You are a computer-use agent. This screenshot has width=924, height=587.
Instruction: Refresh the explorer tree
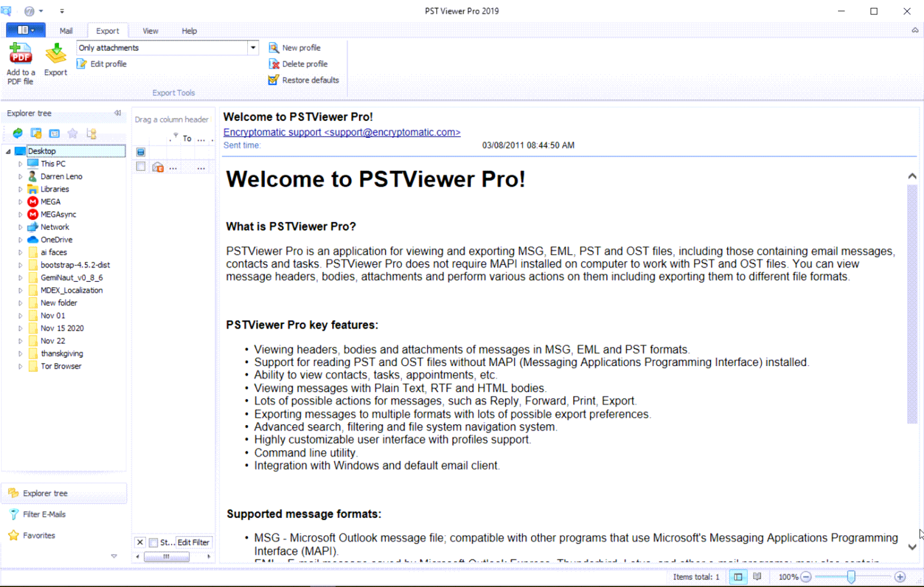(x=17, y=134)
